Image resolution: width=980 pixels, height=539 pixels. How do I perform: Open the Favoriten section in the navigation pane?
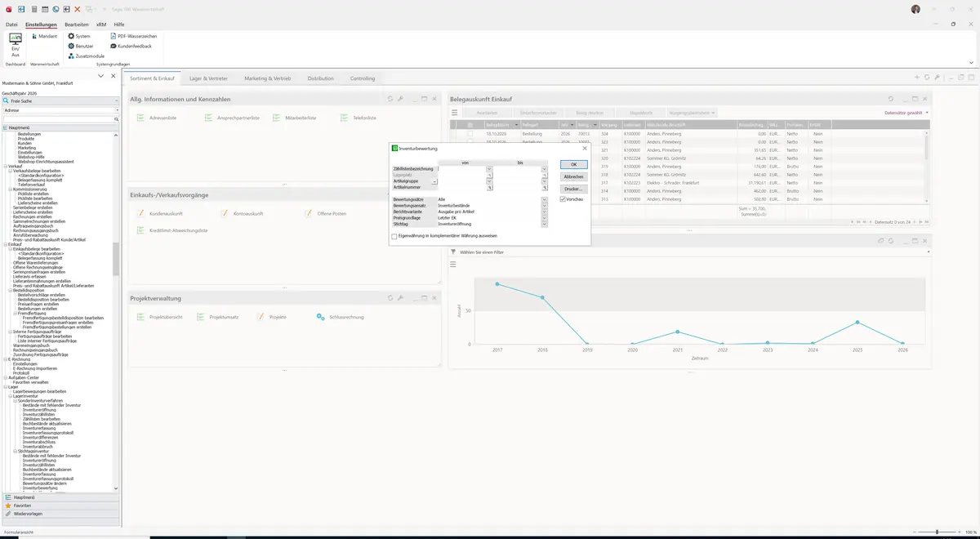click(x=61, y=506)
